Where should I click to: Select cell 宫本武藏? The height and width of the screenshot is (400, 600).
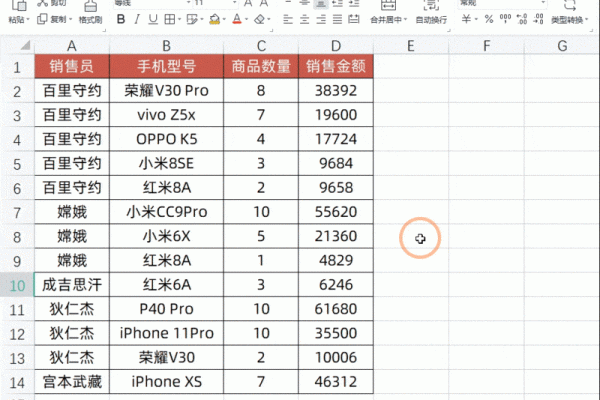[72, 382]
